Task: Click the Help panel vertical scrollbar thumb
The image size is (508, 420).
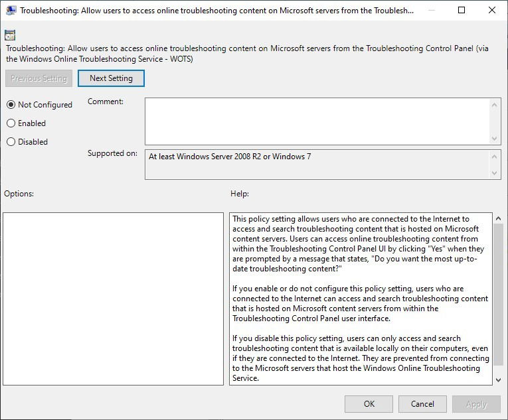Action: pos(498,295)
